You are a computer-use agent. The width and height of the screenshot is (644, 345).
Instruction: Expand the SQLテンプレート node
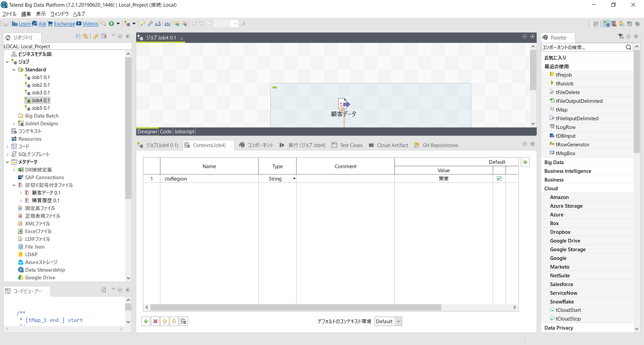click(7, 154)
